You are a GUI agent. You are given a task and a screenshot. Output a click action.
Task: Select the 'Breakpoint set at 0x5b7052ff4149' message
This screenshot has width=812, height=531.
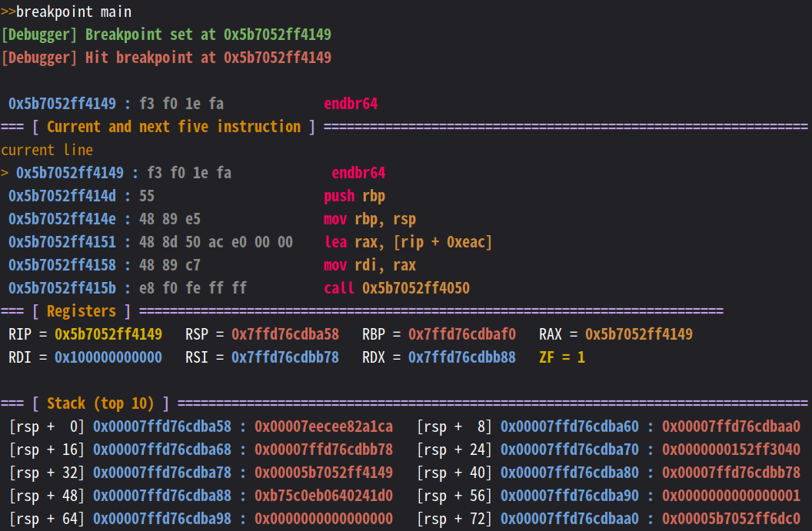pyautogui.click(x=208, y=35)
